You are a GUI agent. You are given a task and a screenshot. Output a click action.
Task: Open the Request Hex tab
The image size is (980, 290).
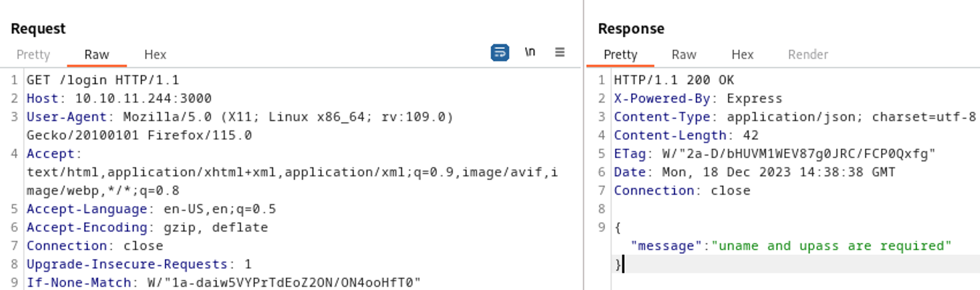point(155,54)
